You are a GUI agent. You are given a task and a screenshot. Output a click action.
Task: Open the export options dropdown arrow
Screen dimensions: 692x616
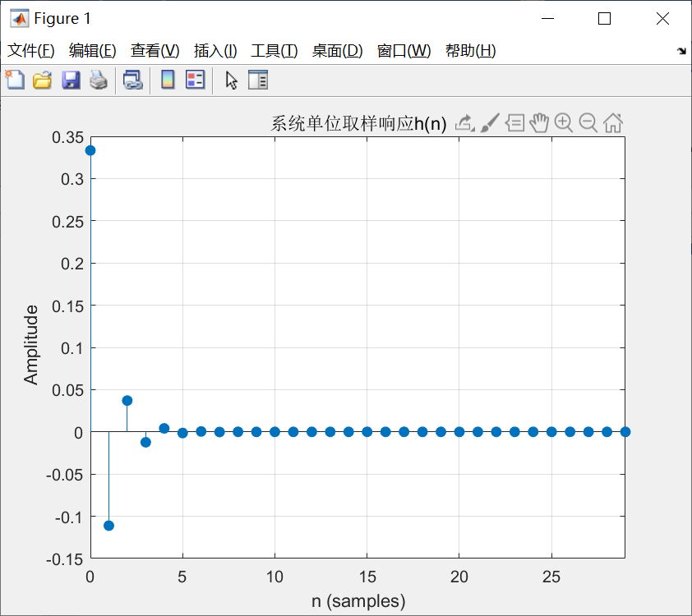pos(473,130)
